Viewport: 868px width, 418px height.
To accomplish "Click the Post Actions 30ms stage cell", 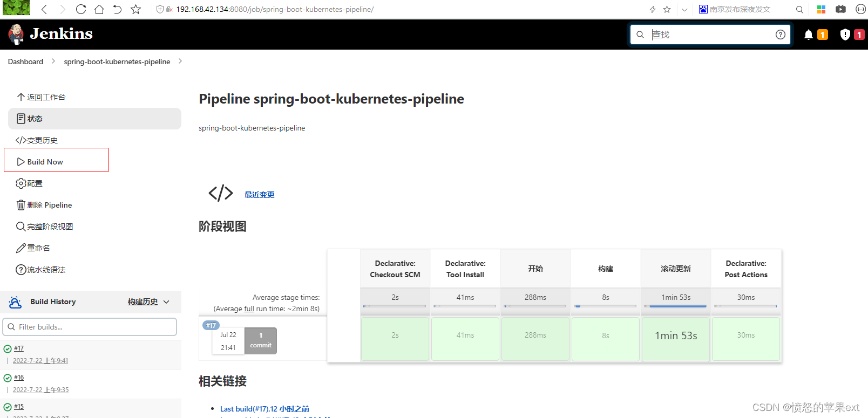I will (746, 339).
